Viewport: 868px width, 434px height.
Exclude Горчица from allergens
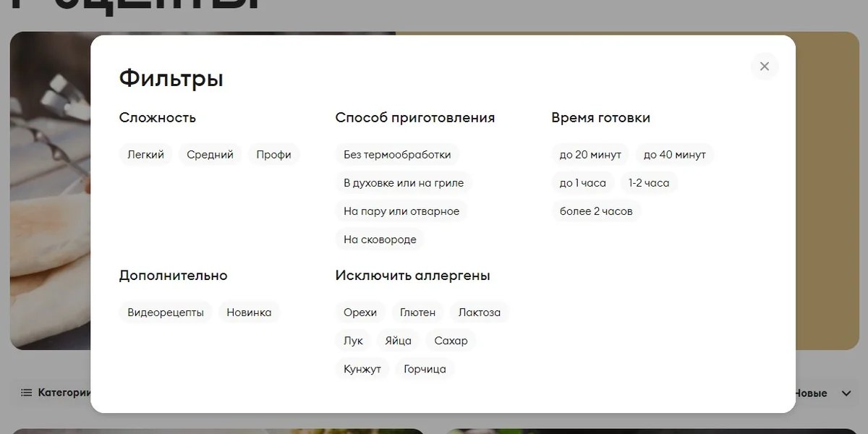click(x=425, y=368)
